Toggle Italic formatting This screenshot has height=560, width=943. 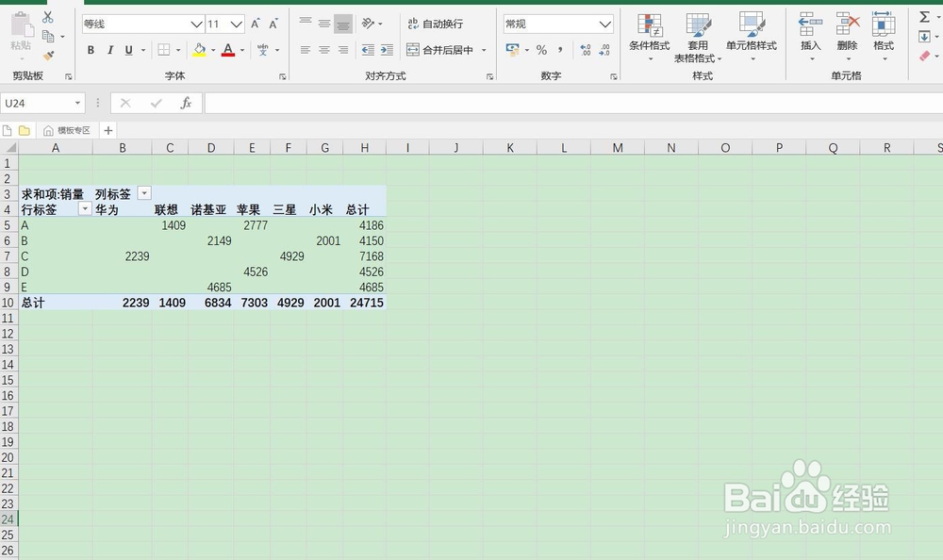pos(110,50)
